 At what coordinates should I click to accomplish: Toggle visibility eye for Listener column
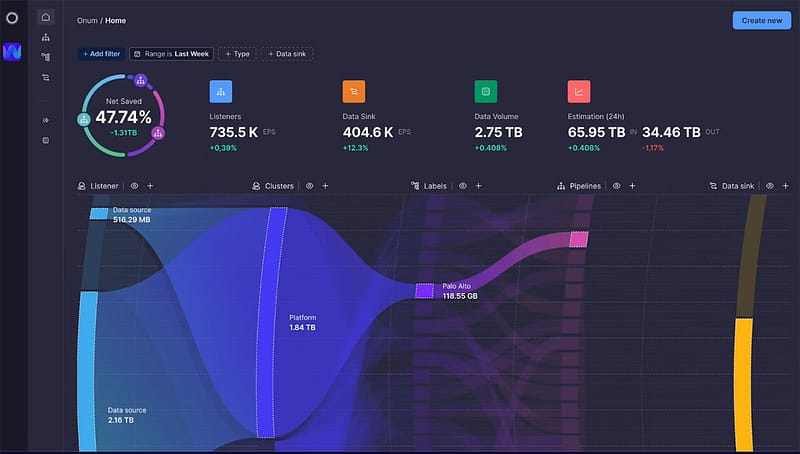pos(136,186)
